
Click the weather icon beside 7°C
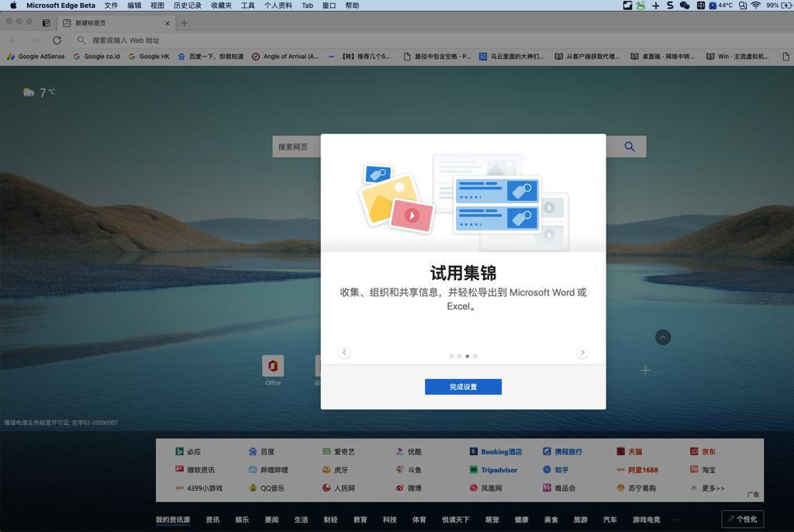[29, 92]
